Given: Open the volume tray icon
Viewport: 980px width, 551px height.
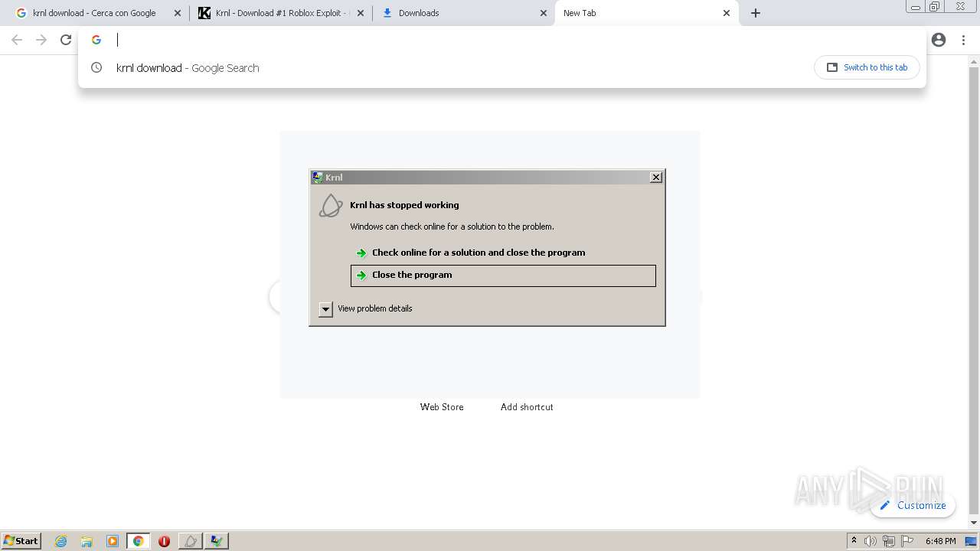Looking at the screenshot, I should pos(871,541).
